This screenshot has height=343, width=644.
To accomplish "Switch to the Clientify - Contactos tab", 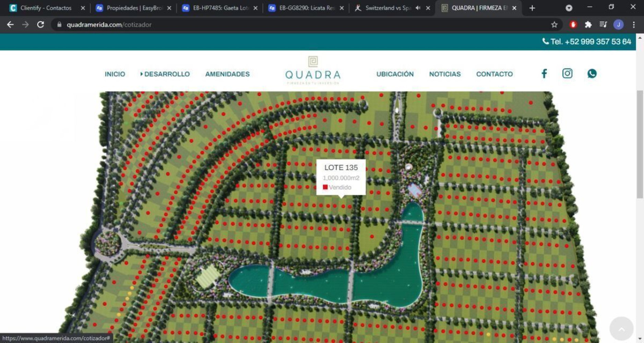I will coord(46,8).
